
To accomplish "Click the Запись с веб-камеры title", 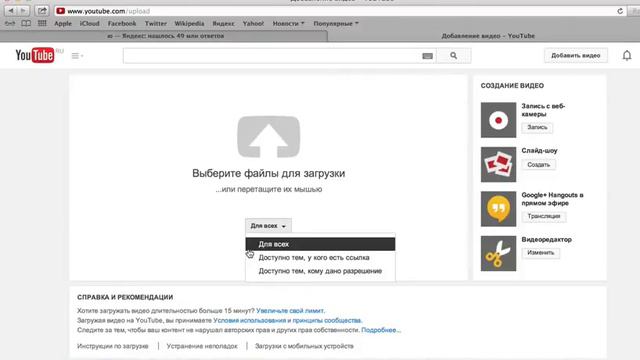I will [x=543, y=110].
